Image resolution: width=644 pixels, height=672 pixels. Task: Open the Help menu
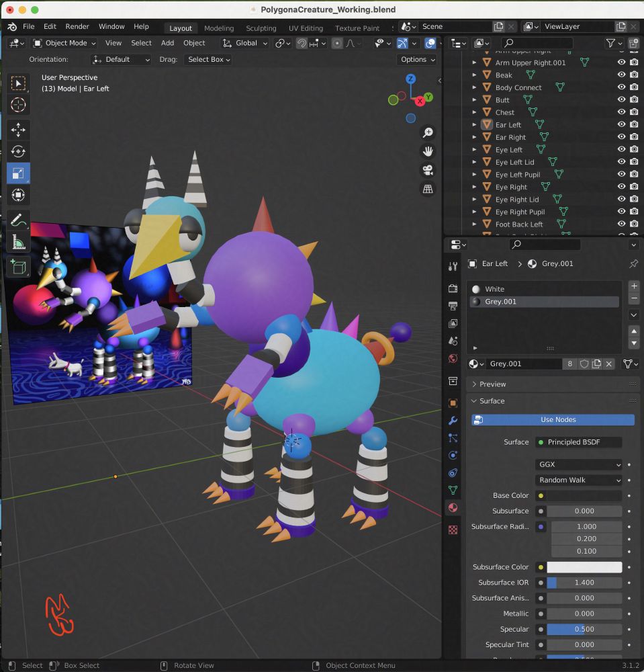(141, 27)
